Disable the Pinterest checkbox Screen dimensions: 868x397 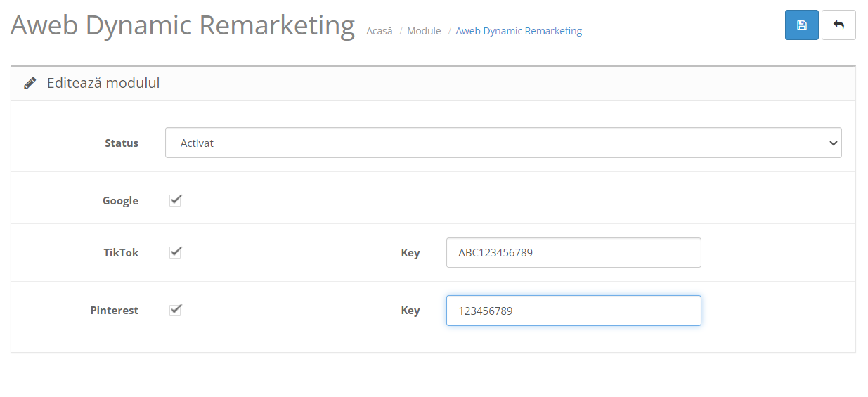pyautogui.click(x=176, y=310)
